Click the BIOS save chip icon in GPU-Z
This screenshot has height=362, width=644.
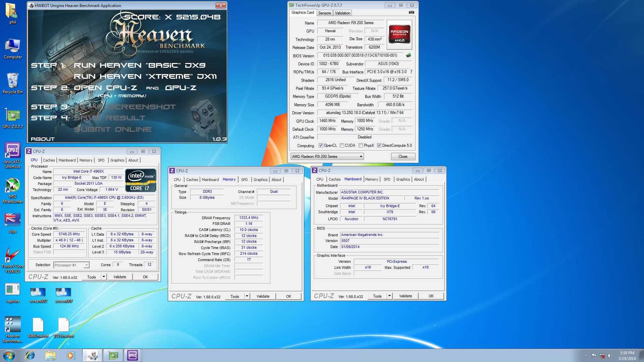[x=409, y=55]
